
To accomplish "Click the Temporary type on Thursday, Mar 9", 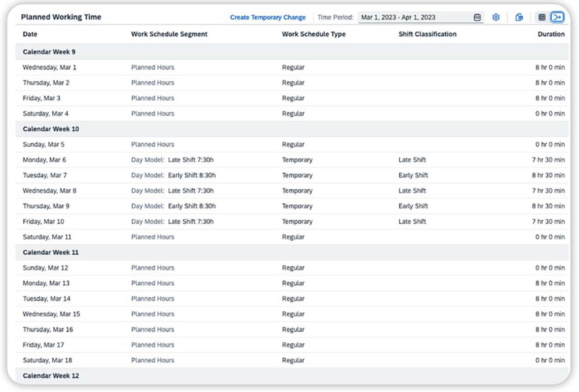I will (297, 206).
